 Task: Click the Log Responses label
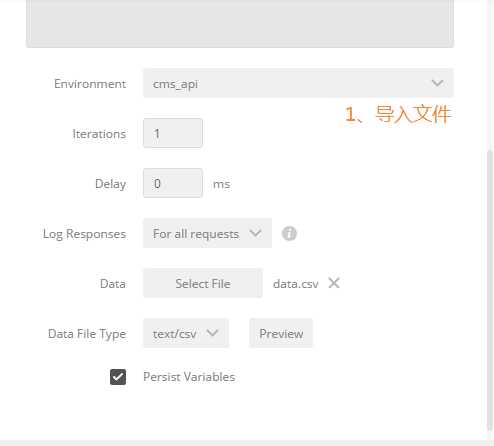pyautogui.click(x=84, y=234)
